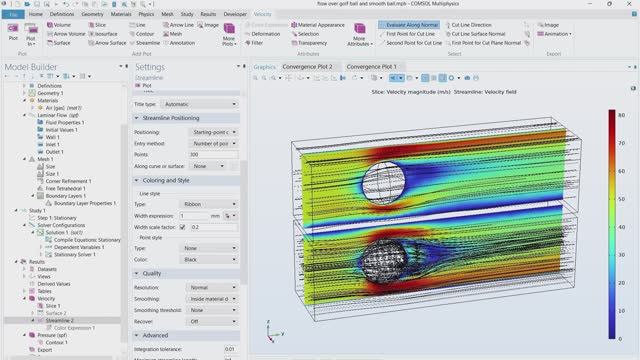Open the Title type dropdown
This screenshot has width=640, height=360.
point(200,104)
